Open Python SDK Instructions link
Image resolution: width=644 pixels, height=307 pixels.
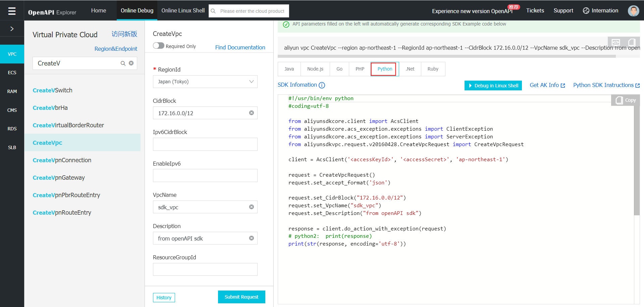click(x=606, y=85)
